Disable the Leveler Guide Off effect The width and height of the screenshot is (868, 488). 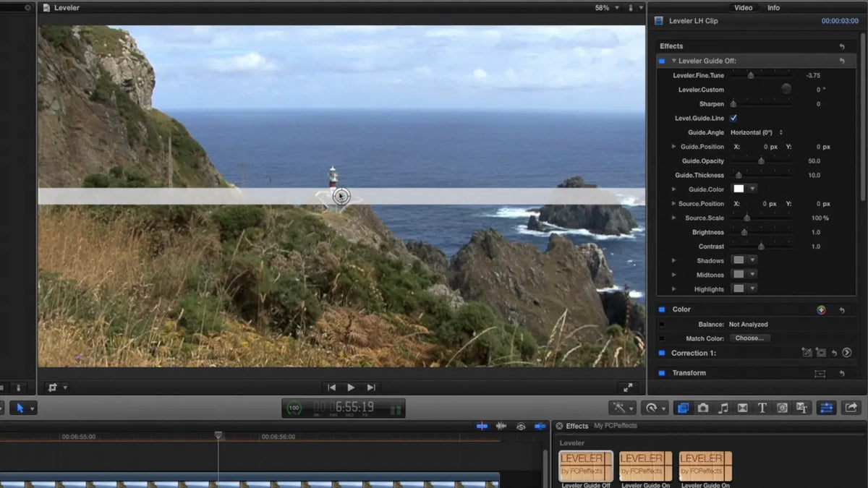662,61
